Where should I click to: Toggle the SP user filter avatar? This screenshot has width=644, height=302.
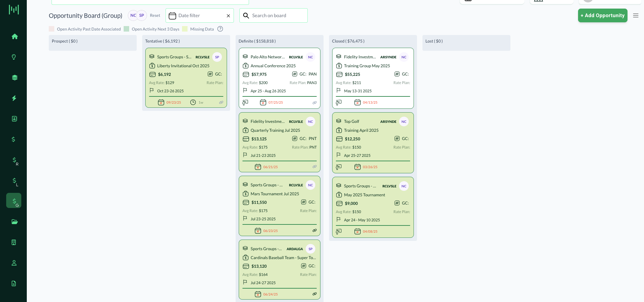(142, 15)
